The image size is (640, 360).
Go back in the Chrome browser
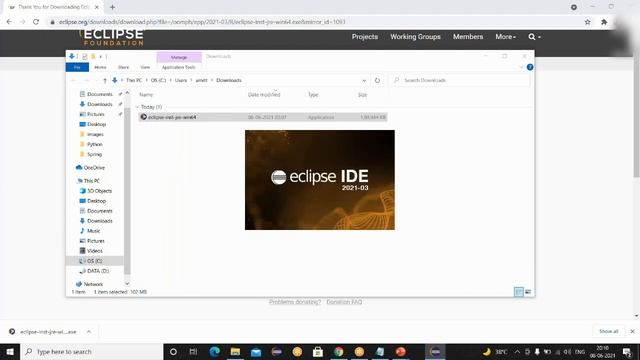point(9,22)
